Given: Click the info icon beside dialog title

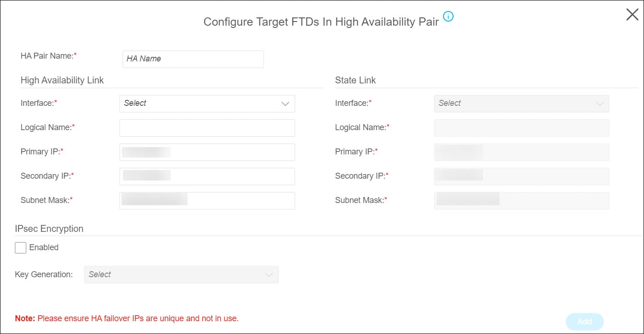Looking at the screenshot, I should click(448, 17).
